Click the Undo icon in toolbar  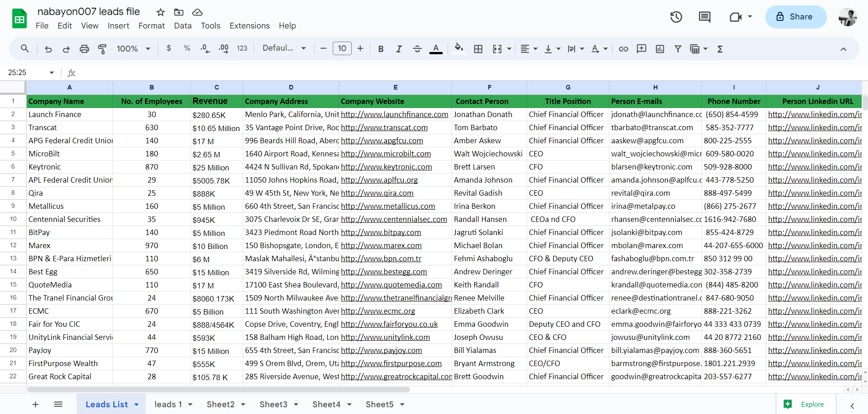point(48,49)
